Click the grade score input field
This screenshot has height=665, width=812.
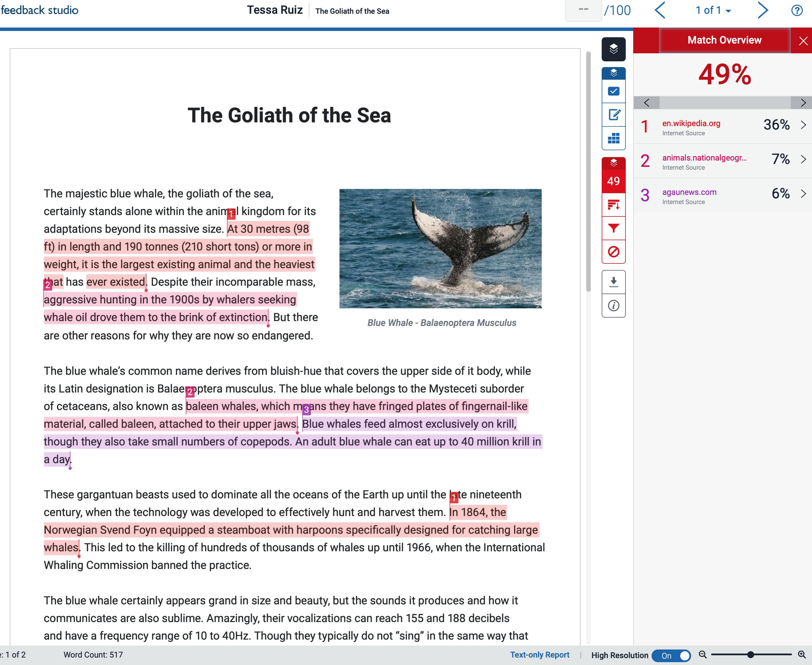pyautogui.click(x=583, y=10)
